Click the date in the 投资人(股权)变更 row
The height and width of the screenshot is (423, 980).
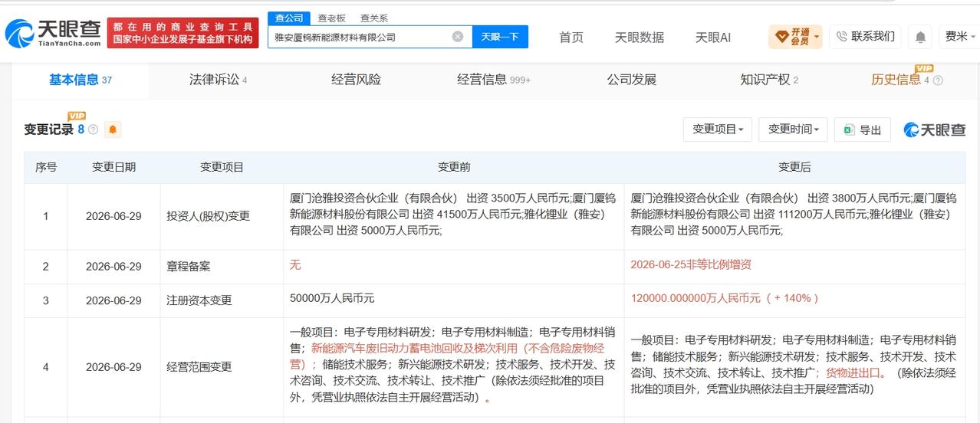pos(113,216)
